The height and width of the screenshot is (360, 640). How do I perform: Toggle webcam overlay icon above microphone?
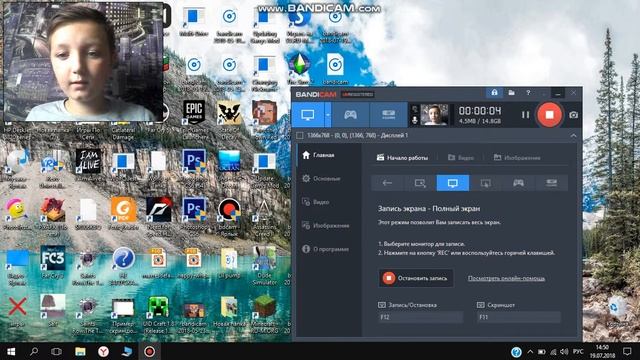click(x=415, y=109)
